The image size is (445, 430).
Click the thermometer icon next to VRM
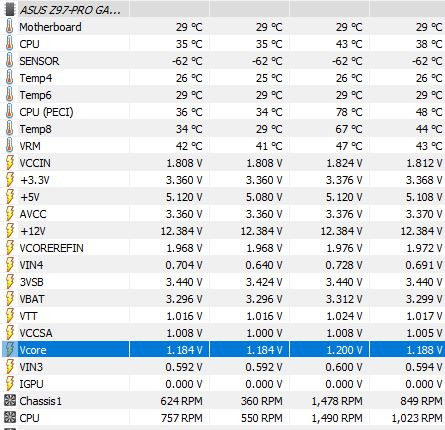(9, 146)
